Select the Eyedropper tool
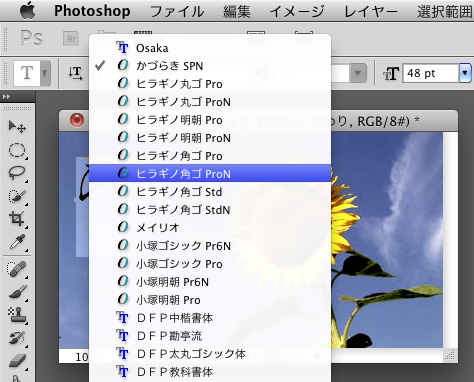The width and height of the screenshot is (474, 382). 17,242
